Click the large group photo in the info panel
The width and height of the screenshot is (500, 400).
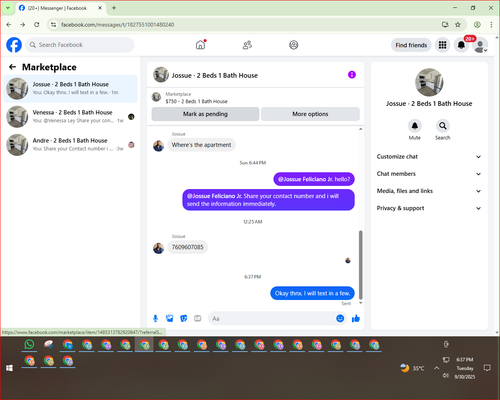tap(429, 82)
